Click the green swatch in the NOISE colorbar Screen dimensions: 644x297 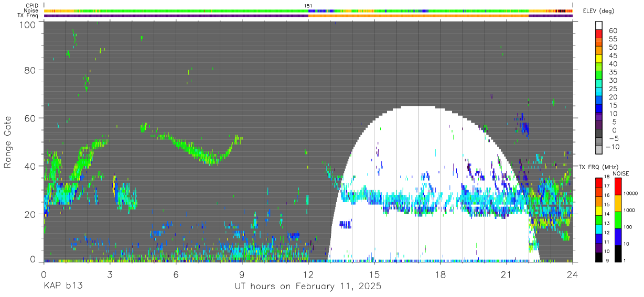[618, 220]
